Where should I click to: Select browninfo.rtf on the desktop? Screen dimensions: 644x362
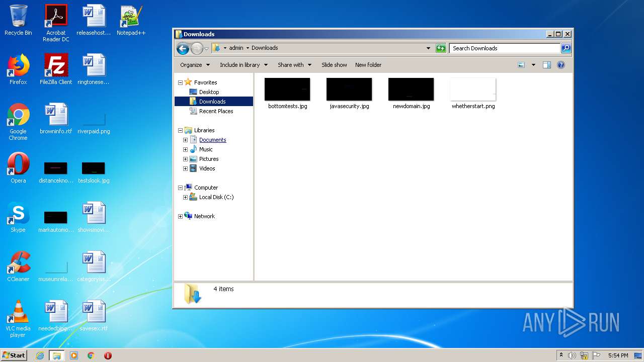click(56, 119)
